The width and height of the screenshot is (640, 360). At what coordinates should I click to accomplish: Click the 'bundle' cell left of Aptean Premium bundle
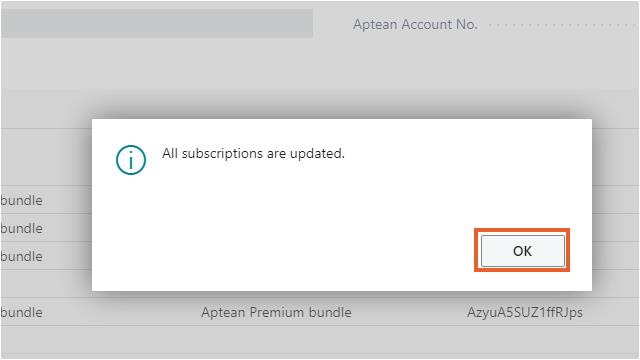[x=22, y=312]
